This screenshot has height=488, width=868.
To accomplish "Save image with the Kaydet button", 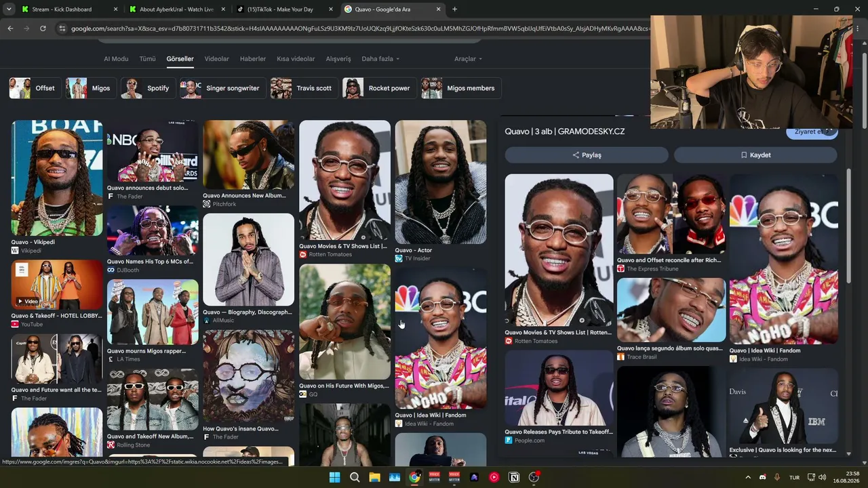I will [x=755, y=155].
